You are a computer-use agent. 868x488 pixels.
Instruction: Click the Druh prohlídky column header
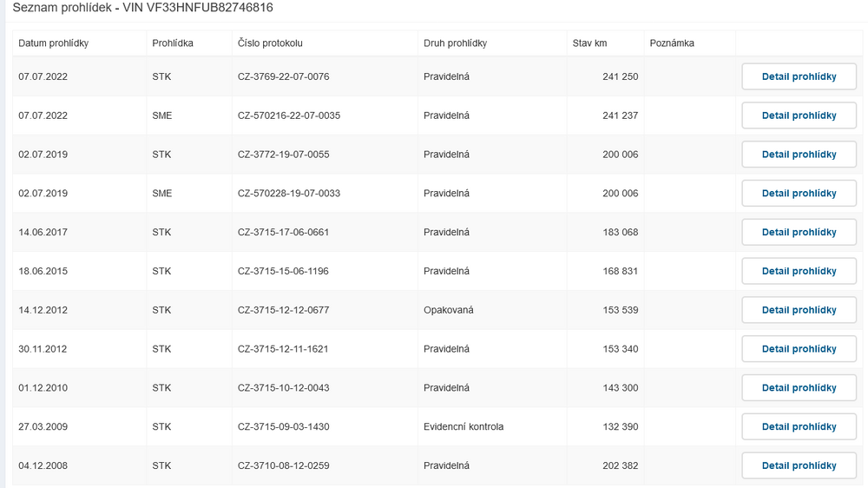[455, 43]
